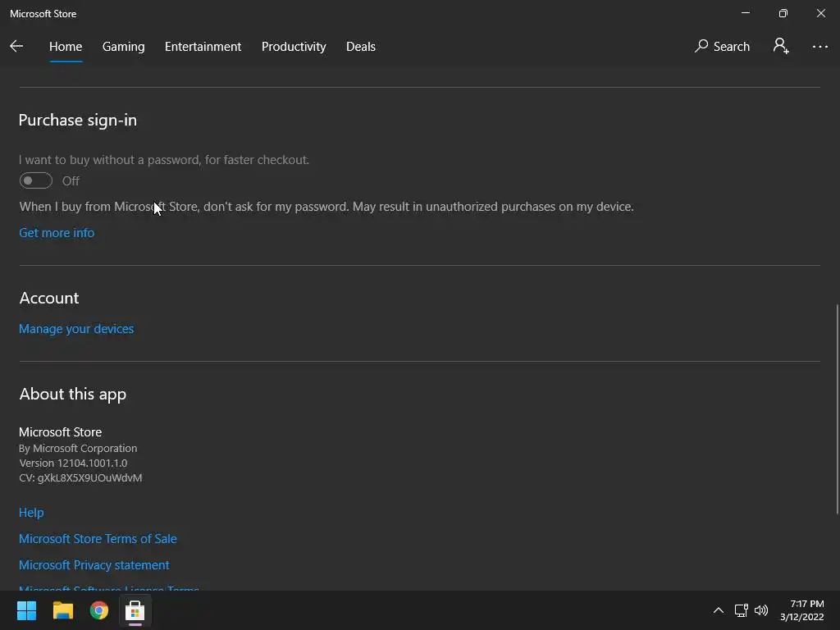840x630 pixels.
Task: Click the Version 12104.1001.1.0 text
Action: point(73,463)
